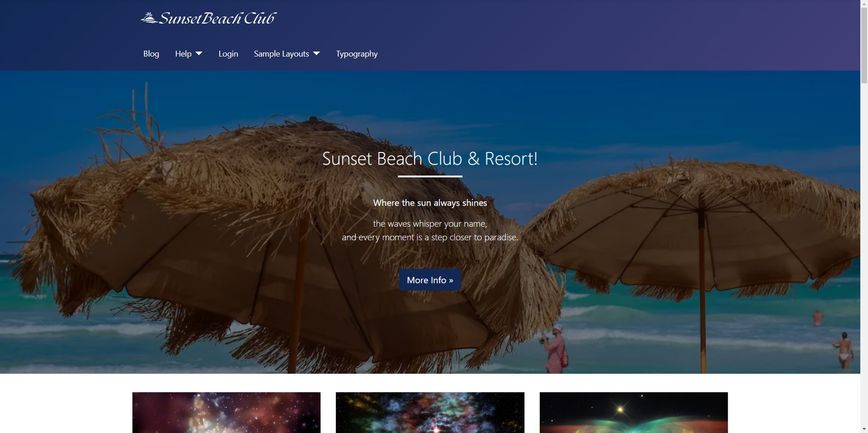Open the green aurora thumbnail image

pos(634,413)
